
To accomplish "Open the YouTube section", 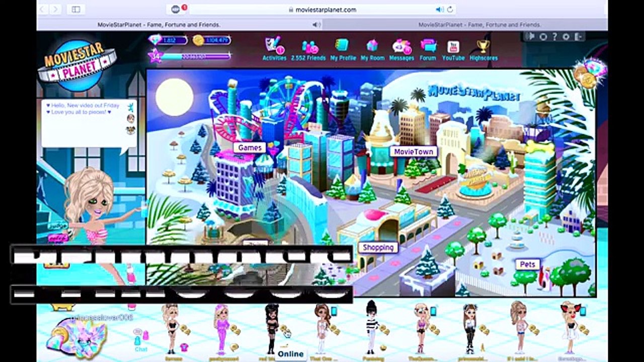I will [453, 49].
